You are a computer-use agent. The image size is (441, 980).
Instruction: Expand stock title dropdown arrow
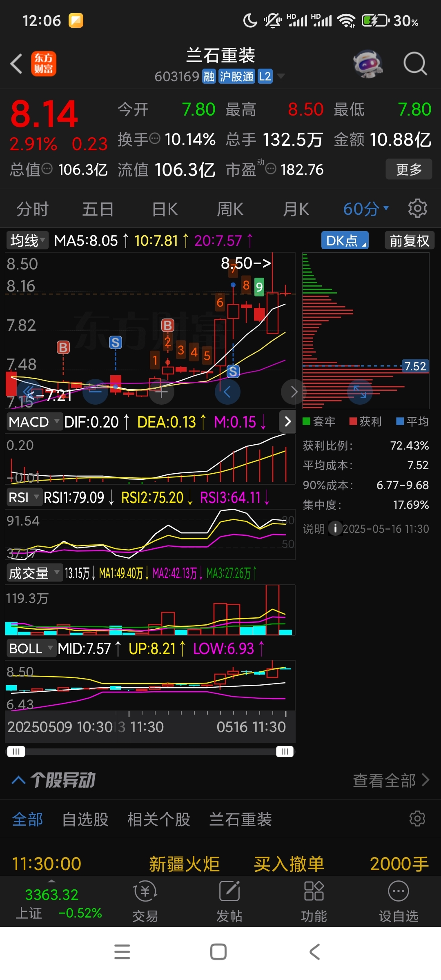coord(281,76)
